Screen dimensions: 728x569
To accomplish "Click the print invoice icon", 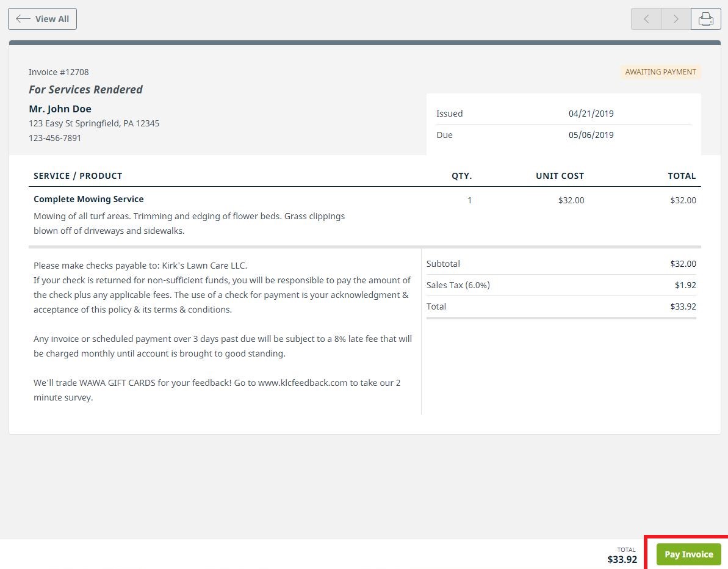I will [705, 19].
